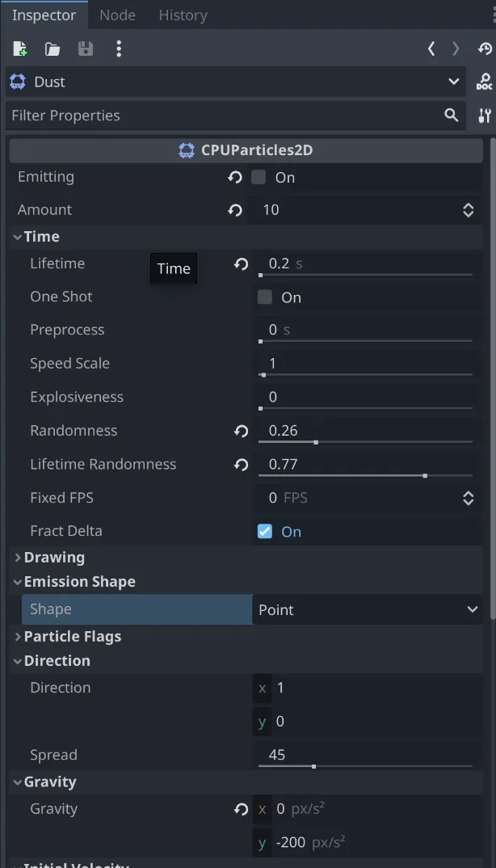Open the History tab
Image resolution: width=496 pixels, height=868 pixels.
[x=183, y=15]
